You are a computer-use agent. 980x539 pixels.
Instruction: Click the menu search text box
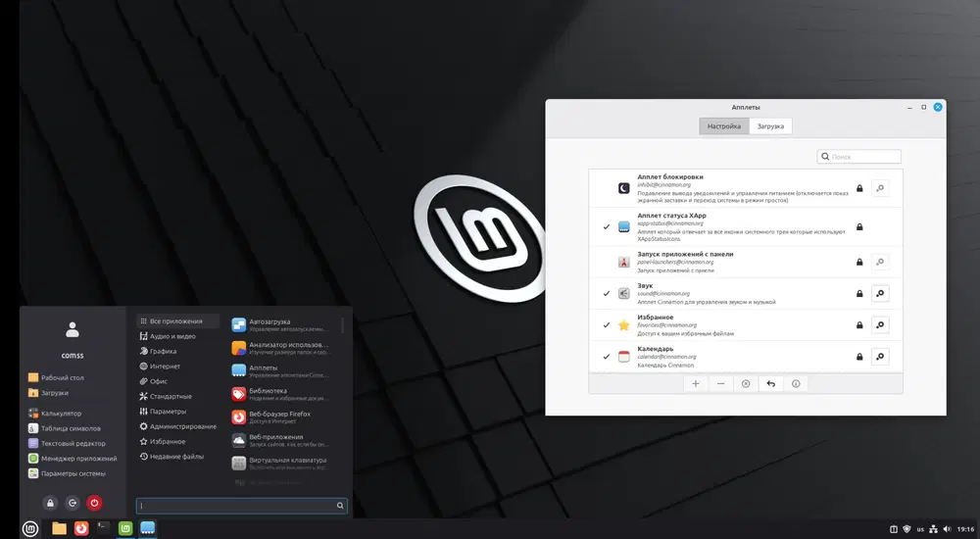[x=241, y=506]
